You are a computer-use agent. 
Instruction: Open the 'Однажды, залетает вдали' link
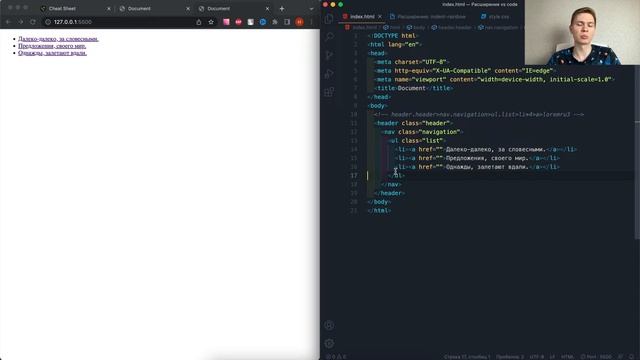pyautogui.click(x=52, y=53)
